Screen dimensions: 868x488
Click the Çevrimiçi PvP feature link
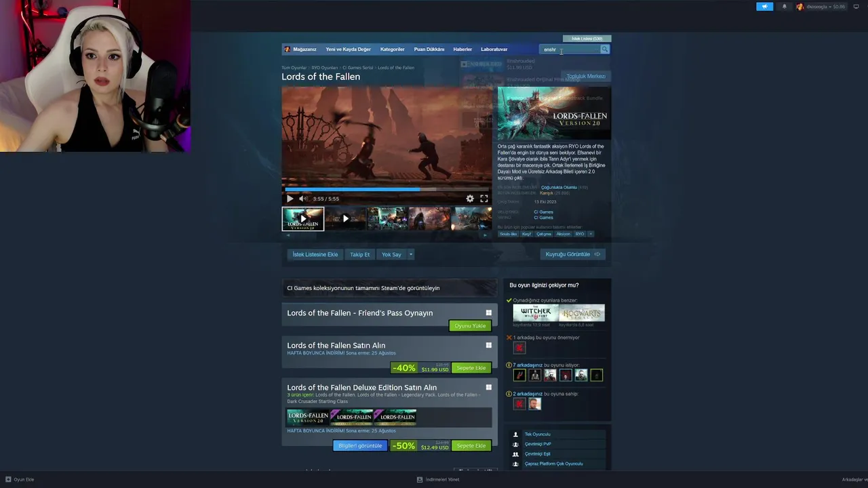tap(538, 444)
